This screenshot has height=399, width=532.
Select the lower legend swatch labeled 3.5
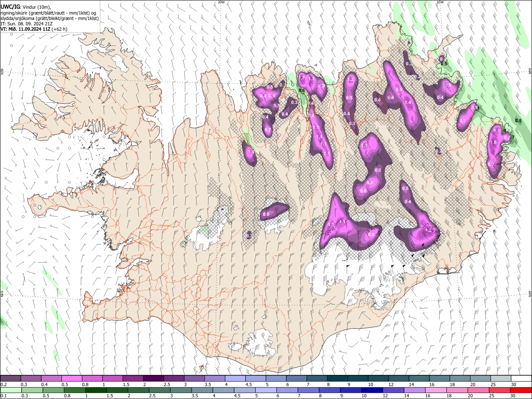pos(202,390)
